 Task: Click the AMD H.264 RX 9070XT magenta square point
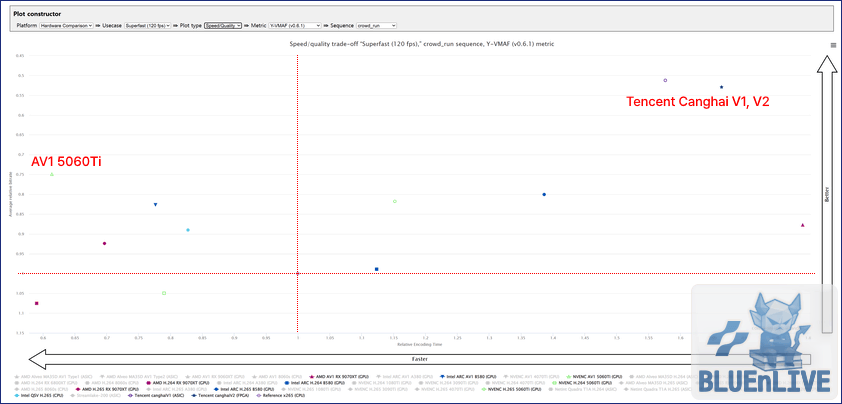[x=37, y=304]
